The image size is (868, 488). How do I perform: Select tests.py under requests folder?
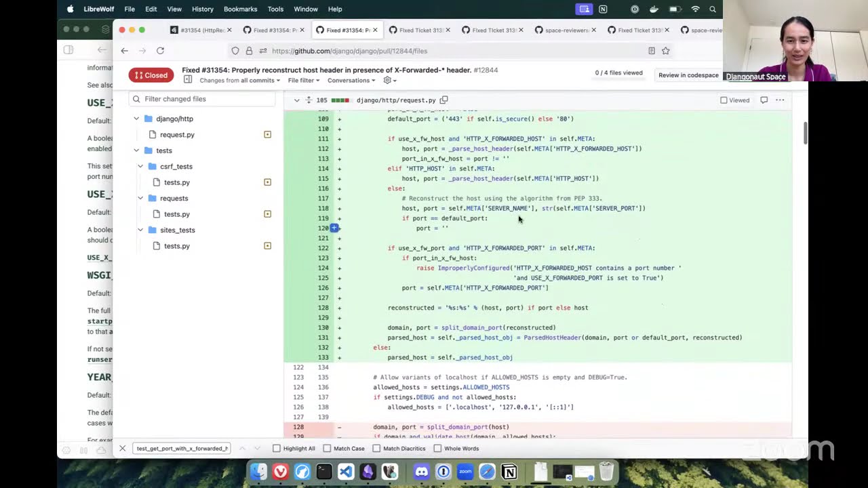point(177,214)
